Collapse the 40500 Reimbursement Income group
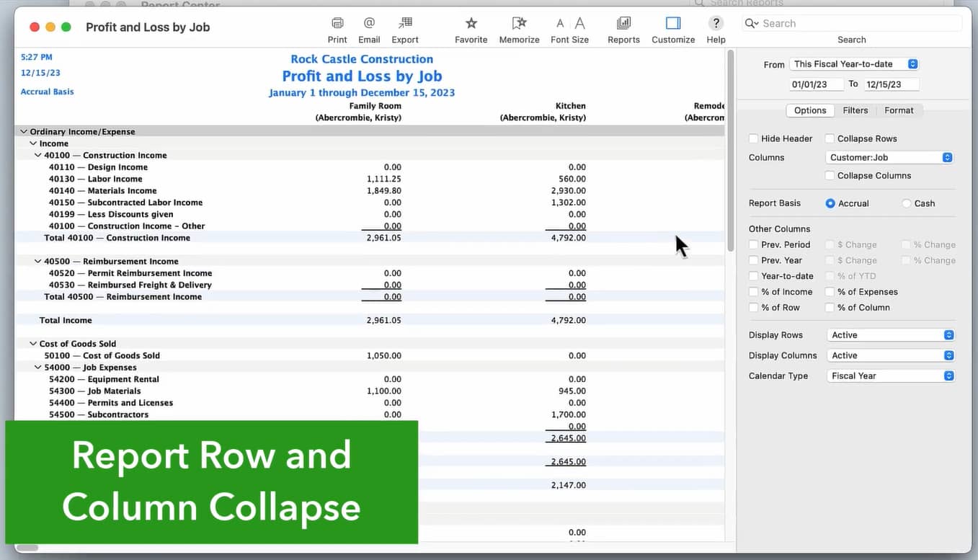The image size is (978, 560). 38,261
